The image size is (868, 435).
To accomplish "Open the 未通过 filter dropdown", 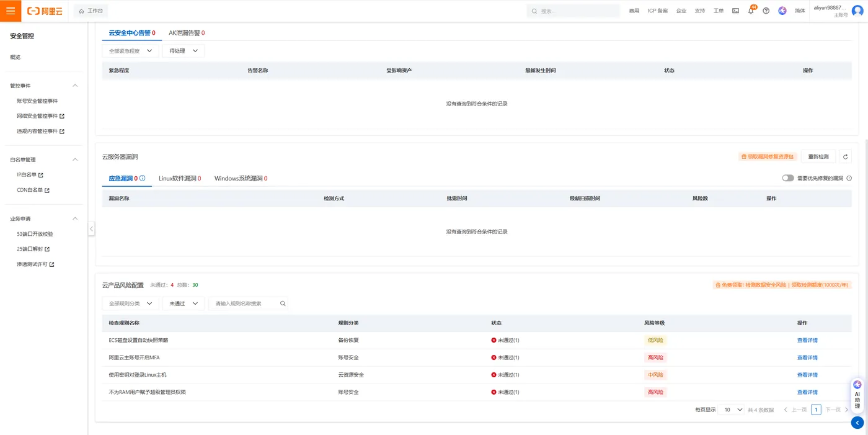I will (x=184, y=303).
